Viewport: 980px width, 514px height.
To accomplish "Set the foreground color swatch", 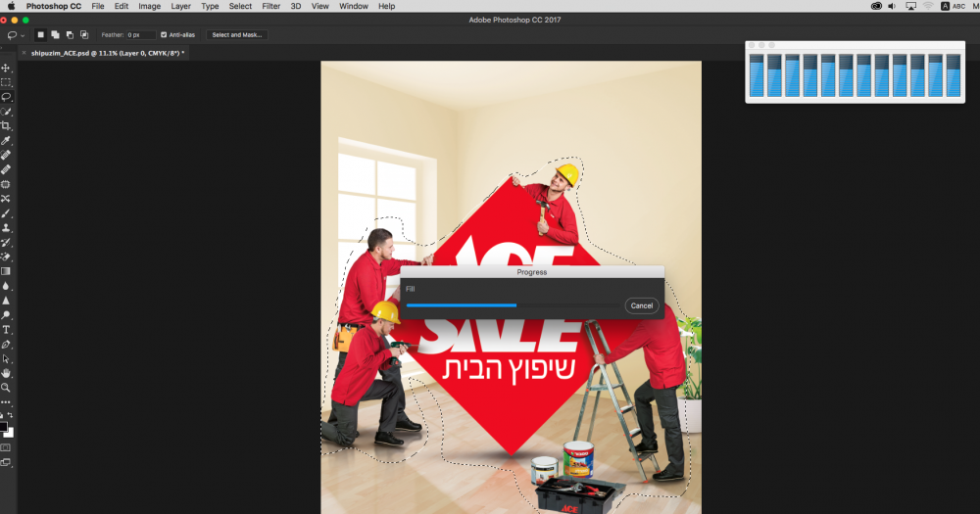I will (3, 427).
